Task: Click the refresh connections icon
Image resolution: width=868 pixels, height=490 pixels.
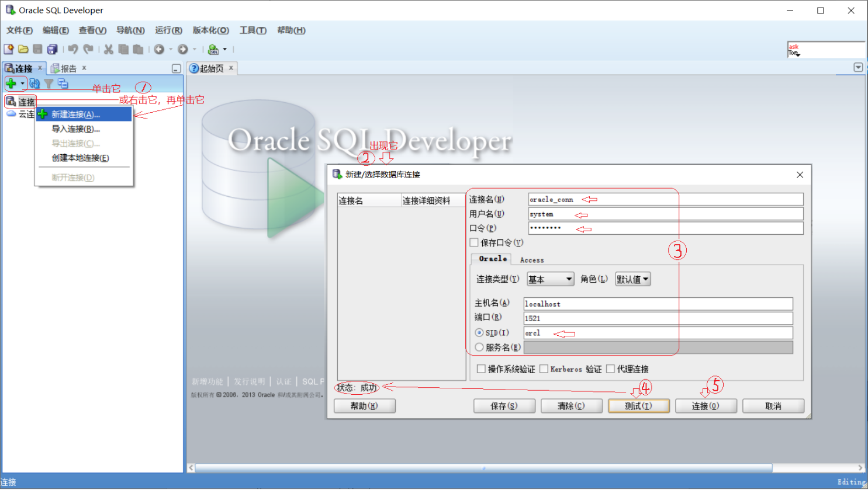Action: [34, 84]
